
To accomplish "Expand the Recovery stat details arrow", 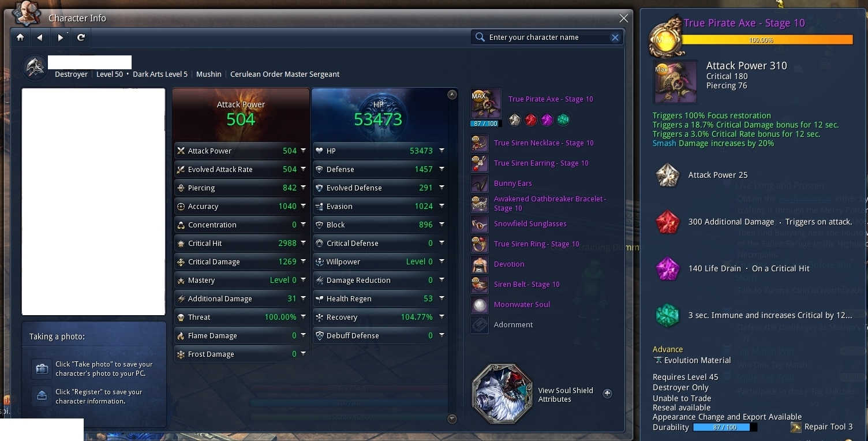I will 442,317.
